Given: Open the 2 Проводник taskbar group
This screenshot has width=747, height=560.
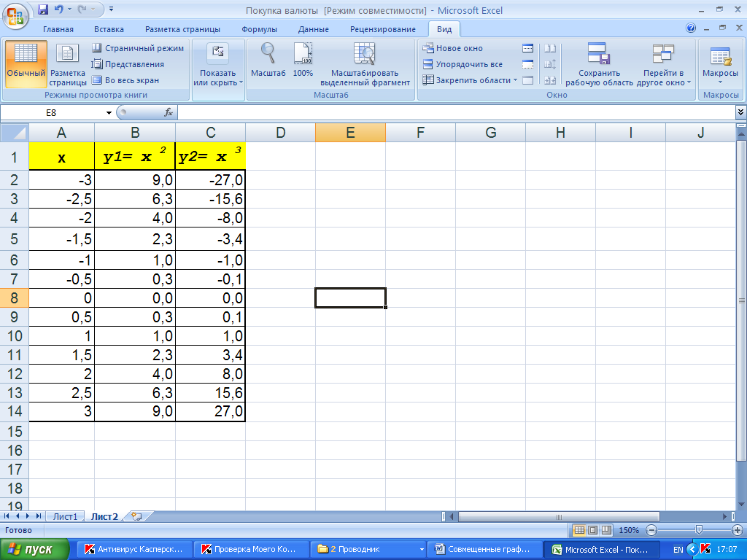Looking at the screenshot, I should (x=368, y=550).
